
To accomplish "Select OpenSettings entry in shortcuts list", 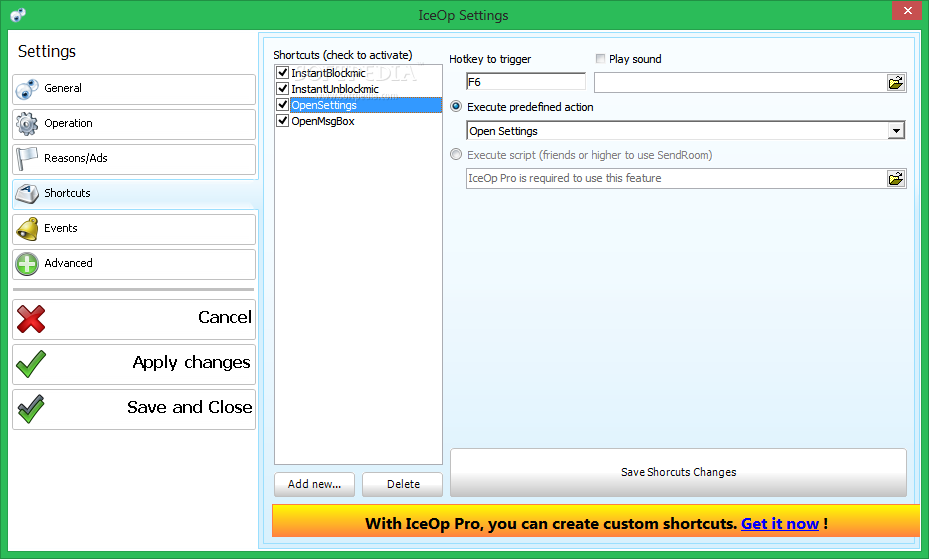I will 366,105.
